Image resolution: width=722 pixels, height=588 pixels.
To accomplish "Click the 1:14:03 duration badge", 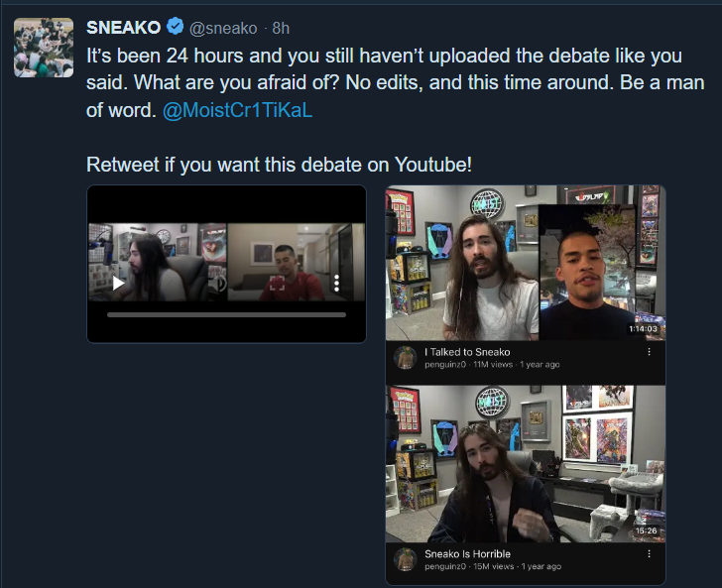I will pyautogui.click(x=644, y=329).
